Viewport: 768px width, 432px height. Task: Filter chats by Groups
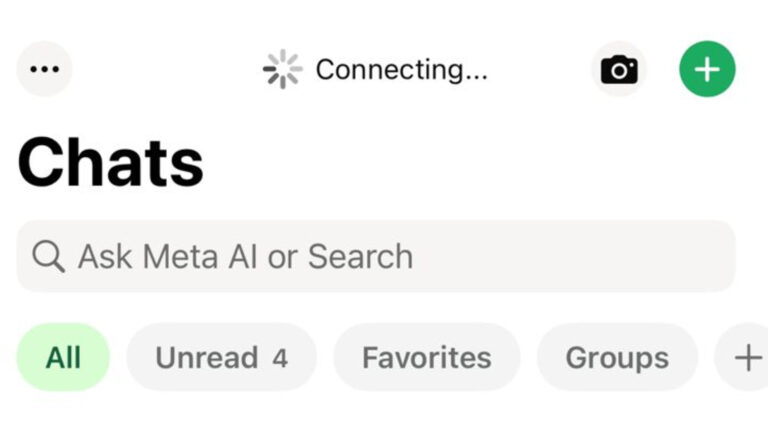[x=617, y=358]
